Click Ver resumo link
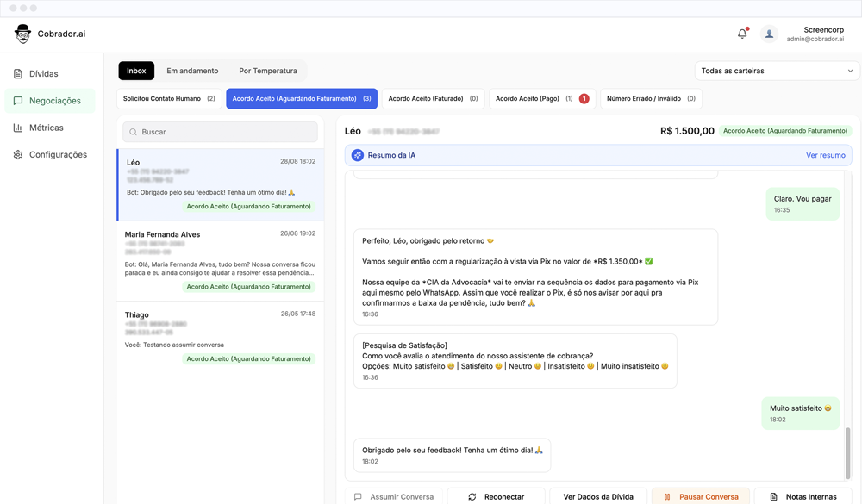Screen dimensions: 862x504 825,156
